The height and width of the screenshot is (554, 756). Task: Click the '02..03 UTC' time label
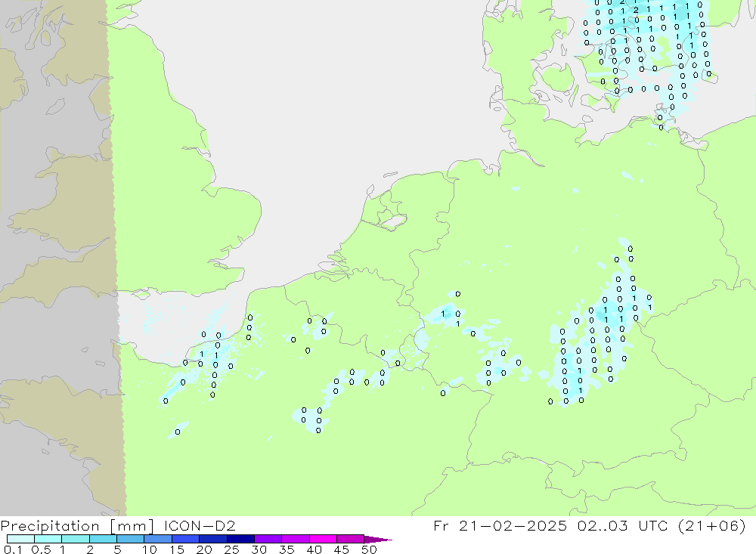[622, 525]
